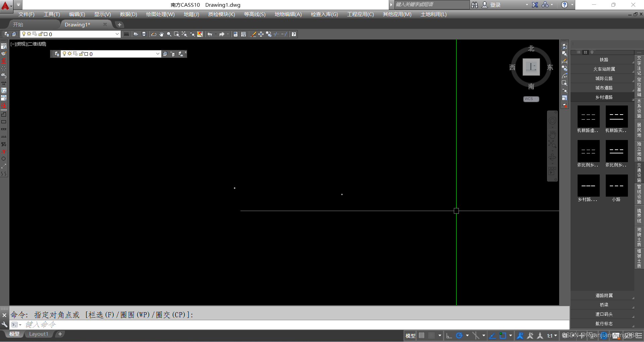Click the code search icon in left toolbar
This screenshot has width=644, height=342.
pyautogui.click(x=4, y=46)
